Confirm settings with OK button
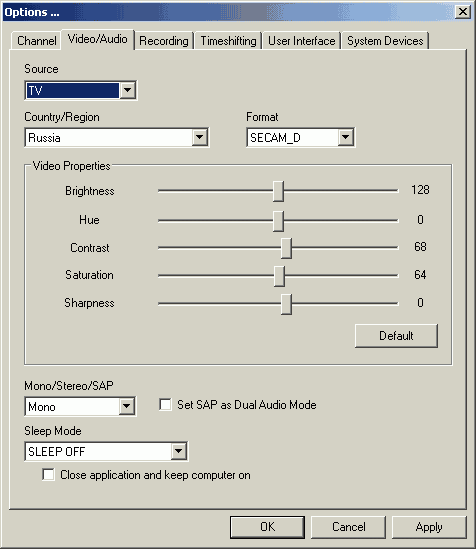The image size is (476, 549). [x=267, y=527]
